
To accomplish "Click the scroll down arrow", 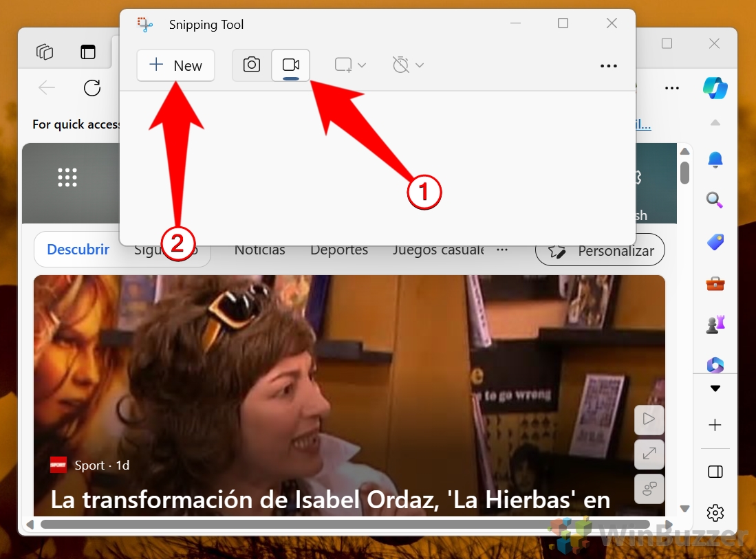I will (x=684, y=509).
